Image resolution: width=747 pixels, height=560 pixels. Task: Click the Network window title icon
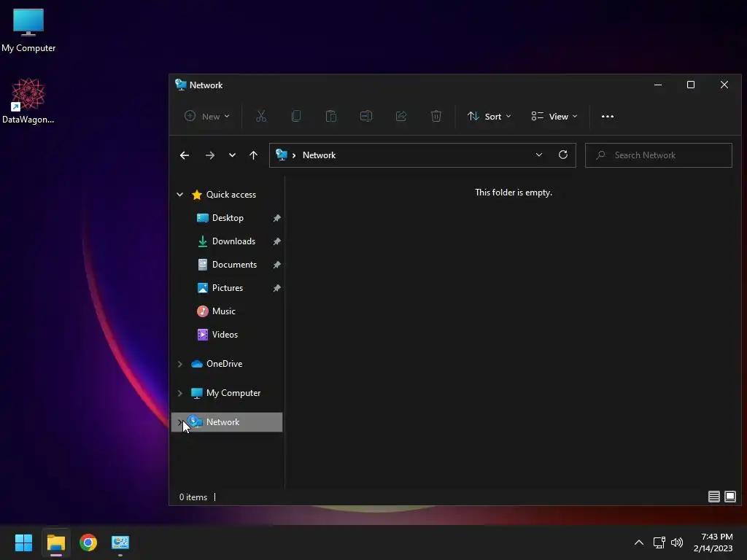tap(181, 85)
